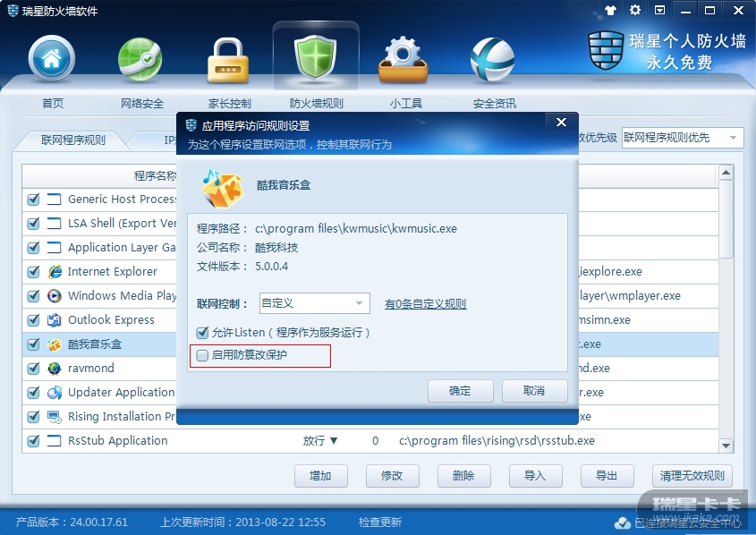Open the 网络安全 globe icon
This screenshot has width=756, height=535.
(140, 59)
